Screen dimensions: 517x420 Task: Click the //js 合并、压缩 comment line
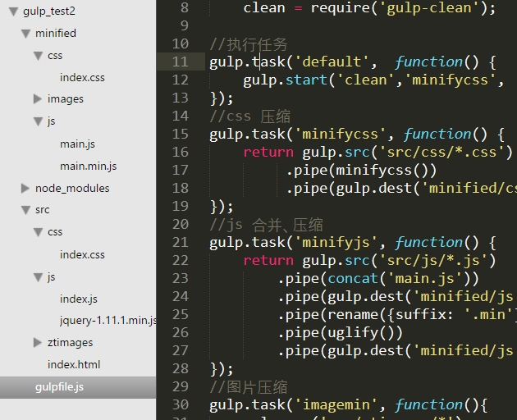pos(266,224)
